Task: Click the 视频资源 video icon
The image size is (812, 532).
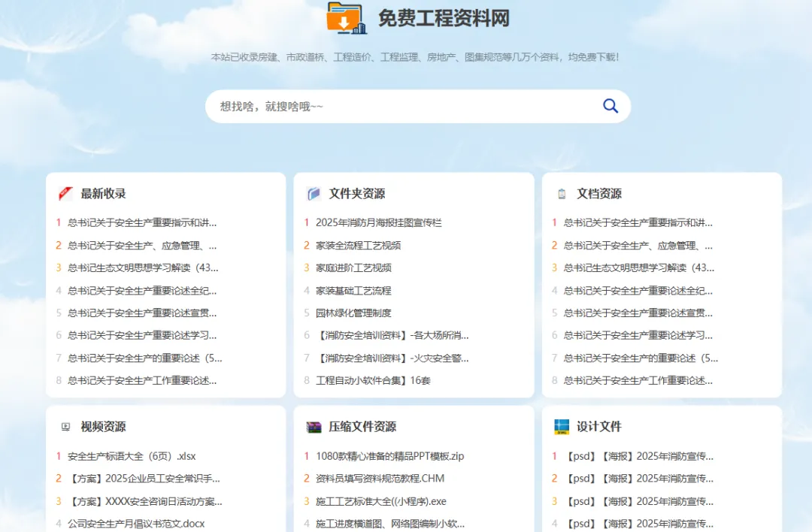Action: pos(65,427)
